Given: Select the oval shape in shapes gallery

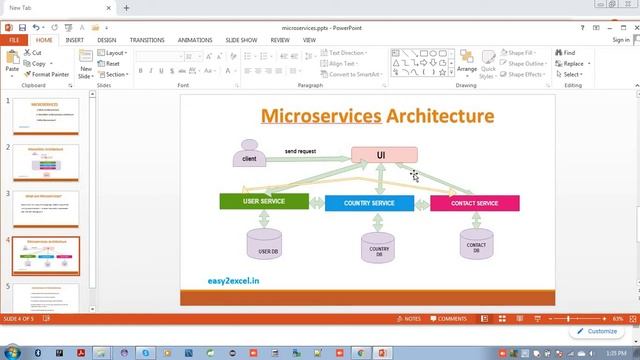Looking at the screenshot, I should pos(433,53).
